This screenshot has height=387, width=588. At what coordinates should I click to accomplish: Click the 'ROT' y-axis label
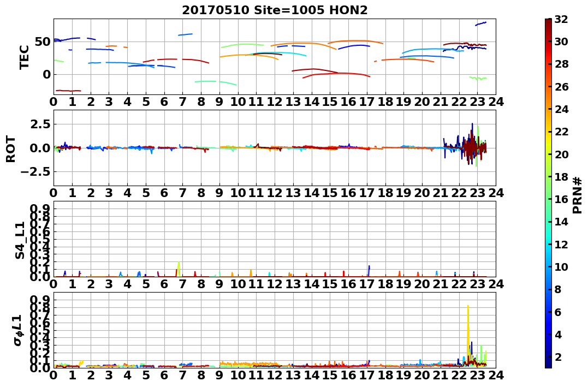tap(11, 149)
